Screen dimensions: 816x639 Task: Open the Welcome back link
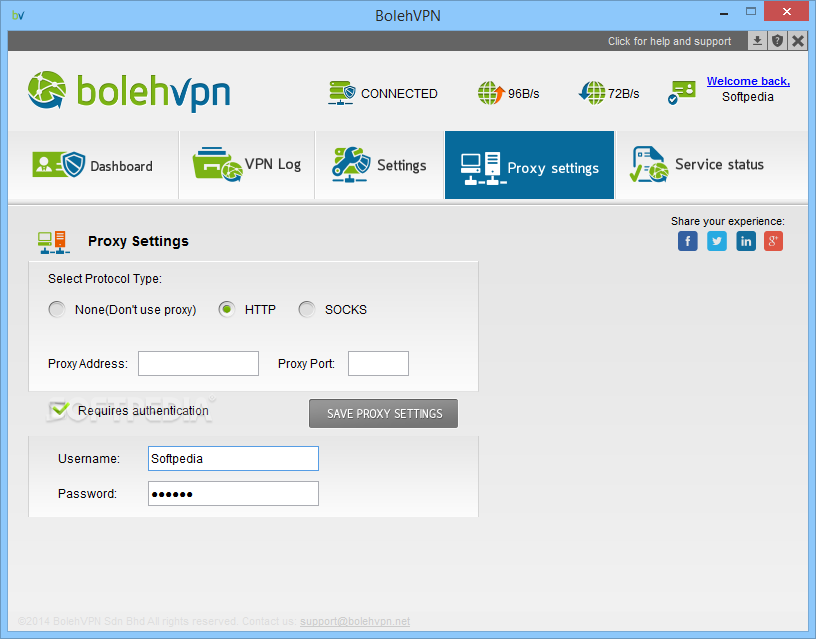[748, 81]
